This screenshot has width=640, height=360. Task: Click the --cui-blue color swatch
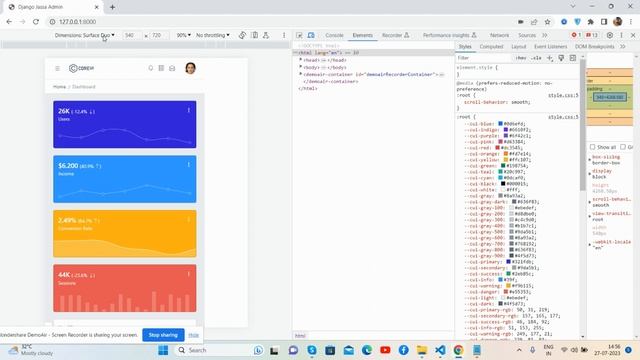tap(500, 124)
